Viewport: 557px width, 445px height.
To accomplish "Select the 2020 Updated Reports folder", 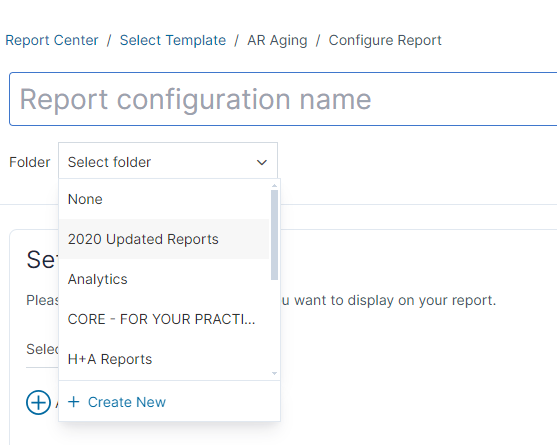I will coord(164,239).
